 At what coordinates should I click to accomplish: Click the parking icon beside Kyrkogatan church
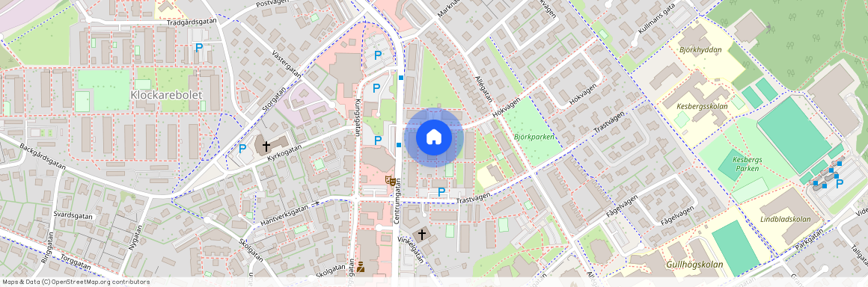[242, 148]
